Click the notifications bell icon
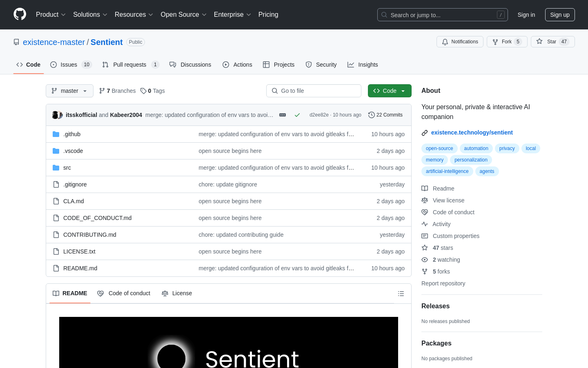 pos(445,42)
